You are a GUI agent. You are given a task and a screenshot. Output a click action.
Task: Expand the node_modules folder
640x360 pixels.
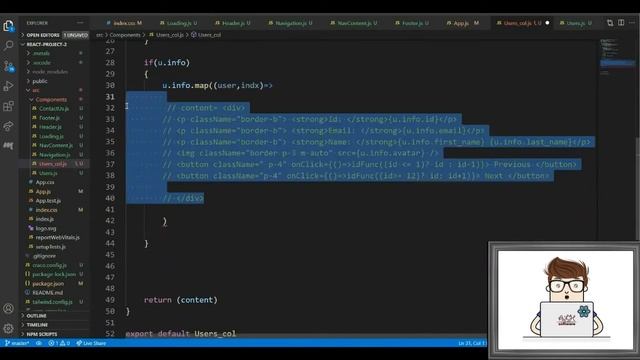pos(50,72)
